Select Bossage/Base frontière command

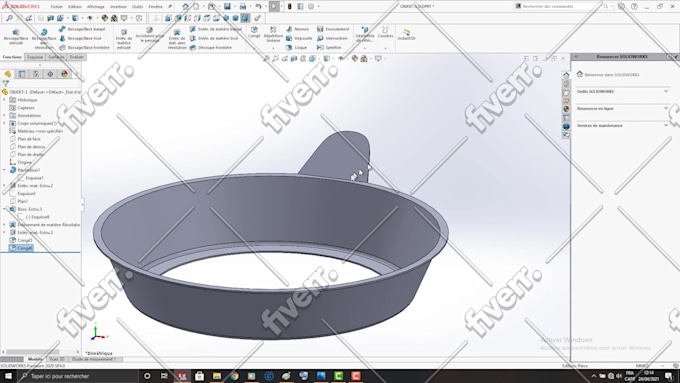[85, 48]
